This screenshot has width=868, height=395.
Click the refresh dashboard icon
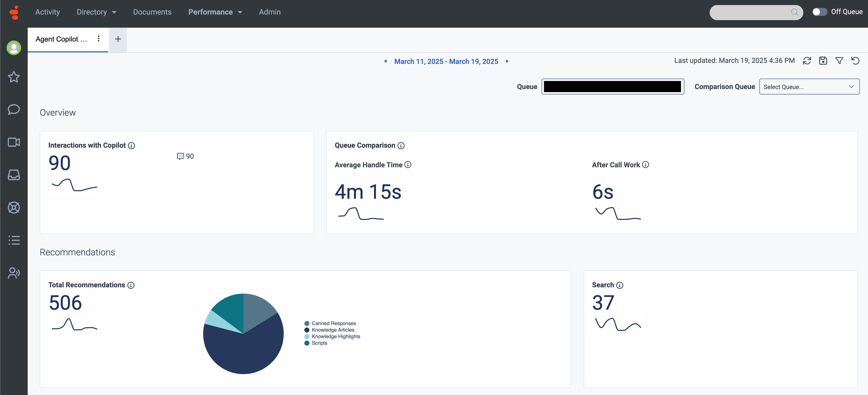pos(807,61)
